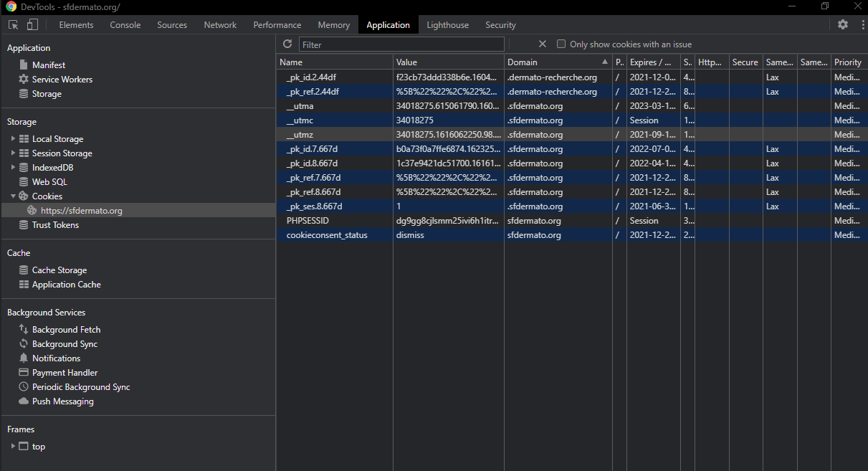
Task: Select the __utmc cookie row
Action: click(572, 120)
